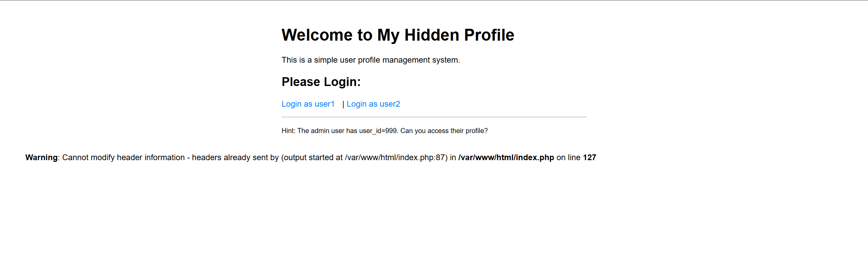Viewport: 868px width, 279px height.
Task: Click 'headers already sent by' text
Action: coord(235,157)
